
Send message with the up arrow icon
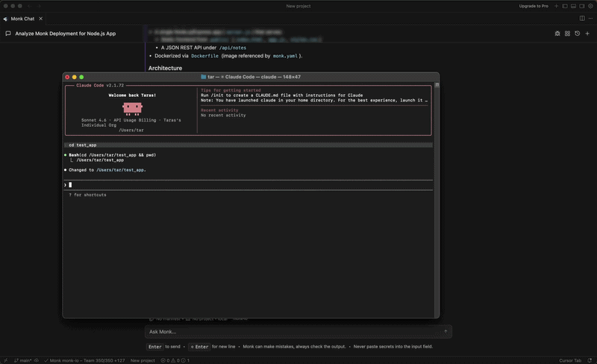[x=446, y=332]
